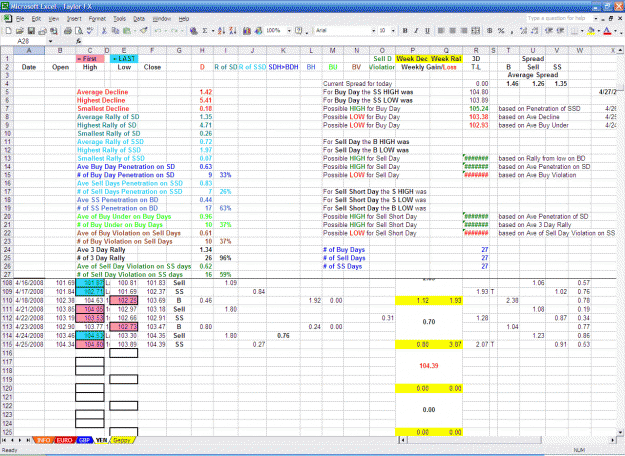Click the Merge and Center icon

click(x=476, y=31)
